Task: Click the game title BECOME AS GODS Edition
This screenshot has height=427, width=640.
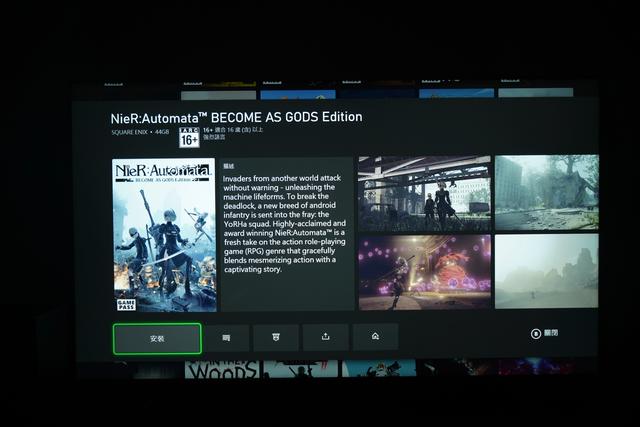Action: (236, 118)
